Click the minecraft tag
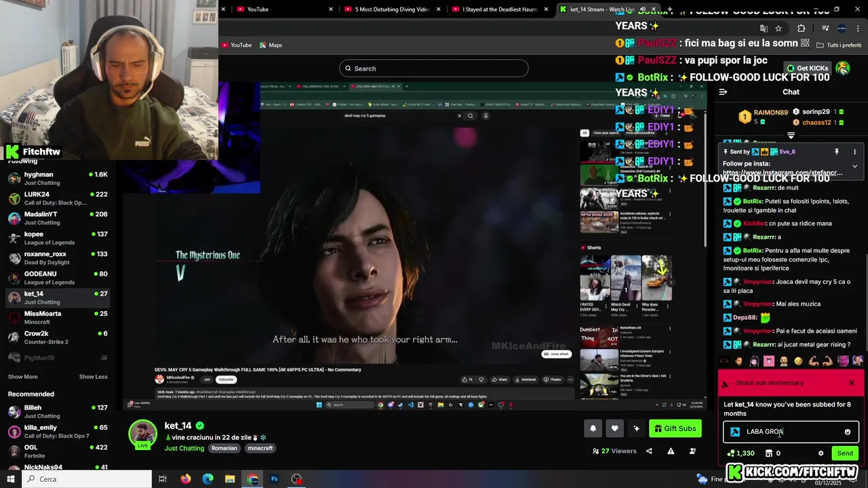 click(x=260, y=448)
